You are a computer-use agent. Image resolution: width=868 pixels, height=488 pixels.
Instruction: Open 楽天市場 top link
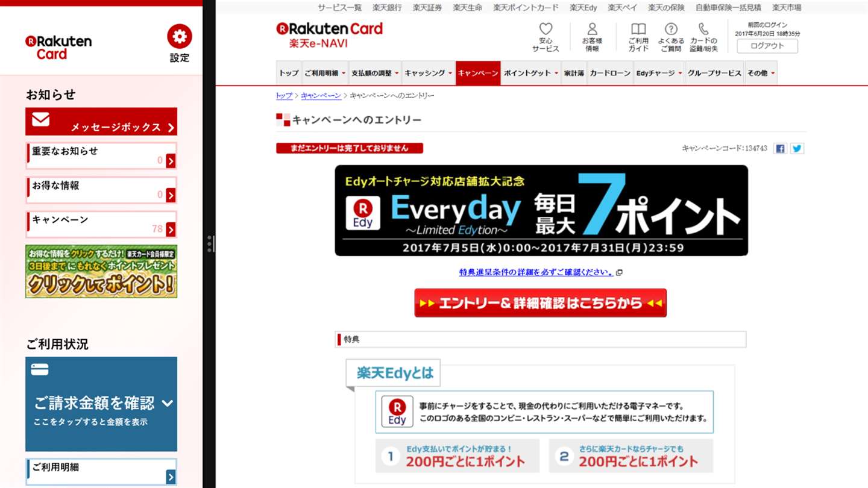pyautogui.click(x=787, y=8)
